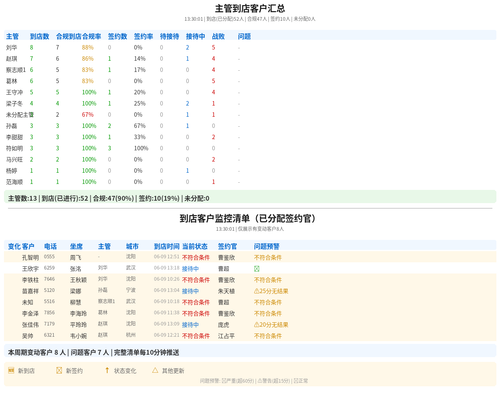Image resolution: width=500 pixels, height=403 pixels.
Task: Select the 杨婷 row name
Action: click(x=11, y=171)
